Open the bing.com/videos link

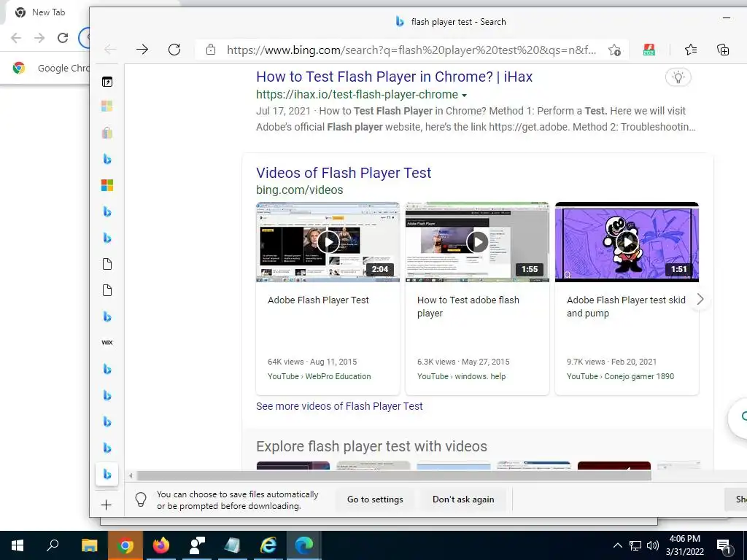click(x=300, y=190)
